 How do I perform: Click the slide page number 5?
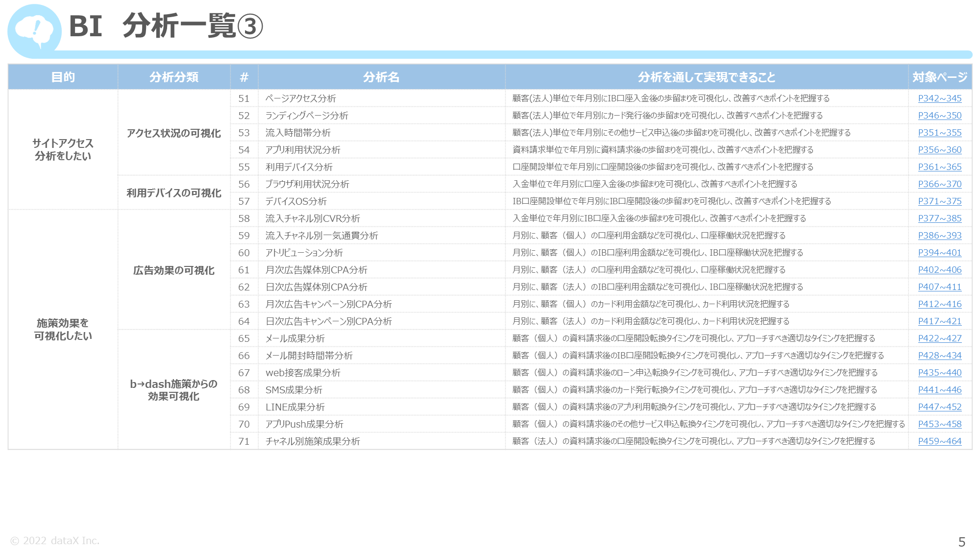[x=961, y=542]
